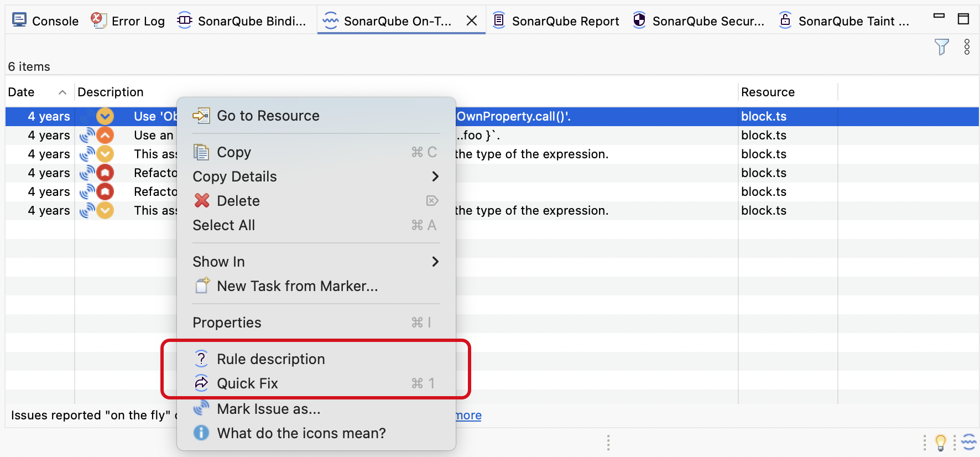Open Properties from the context menu
The height and width of the screenshot is (457, 980).
coord(316,323)
